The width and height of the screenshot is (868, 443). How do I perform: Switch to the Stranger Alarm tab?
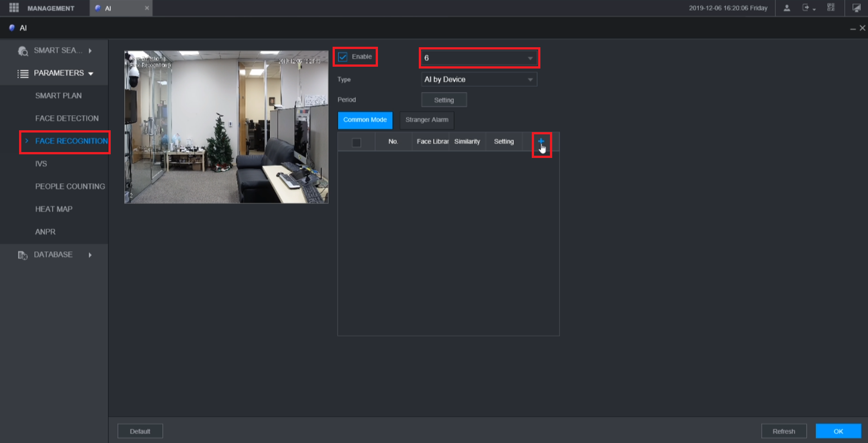tap(427, 120)
